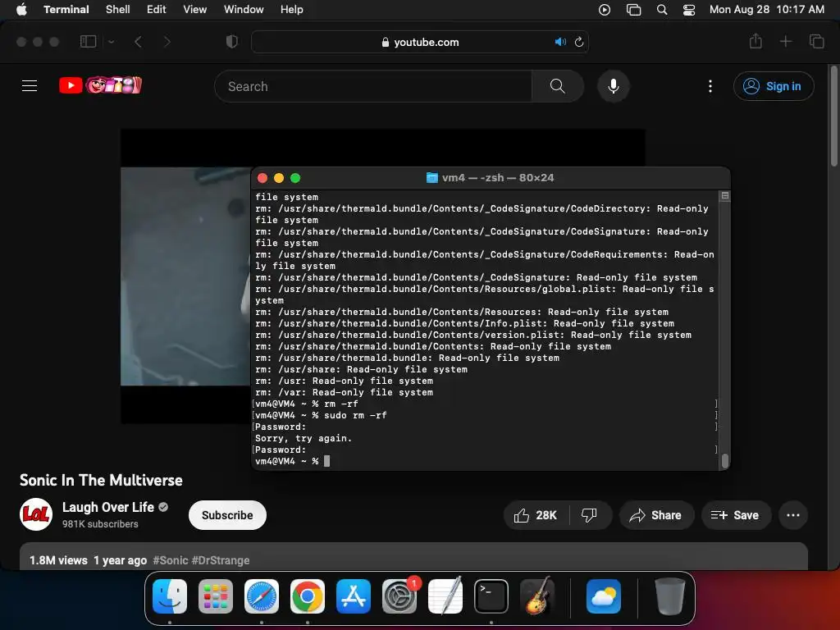Go forward in Safari
The width and height of the screenshot is (840, 630).
[x=167, y=41]
